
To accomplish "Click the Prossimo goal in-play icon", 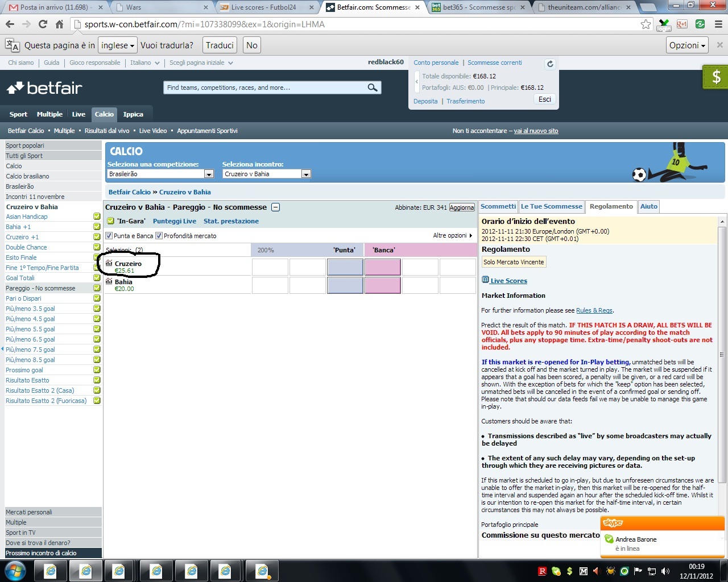I will pyautogui.click(x=97, y=370).
